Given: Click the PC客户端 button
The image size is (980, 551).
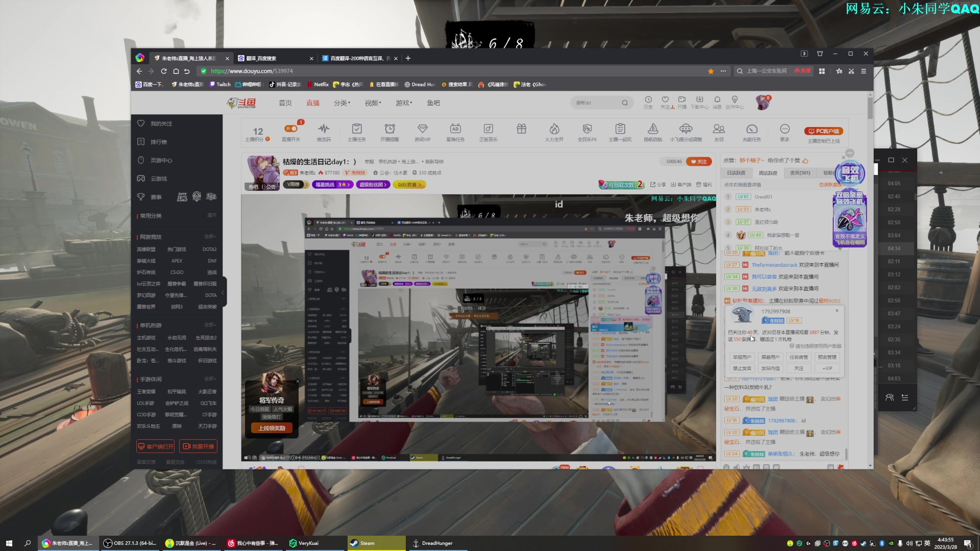Looking at the screenshot, I should (823, 131).
